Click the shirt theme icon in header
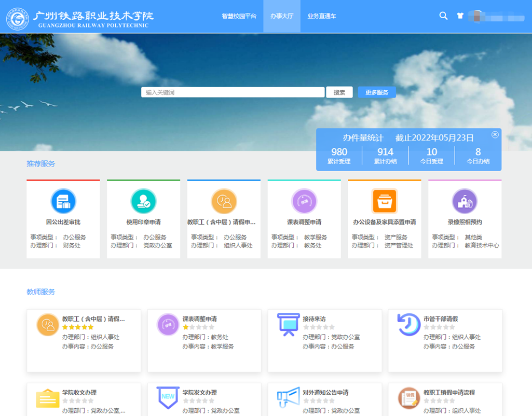The height and width of the screenshot is (416, 532). pyautogui.click(x=460, y=16)
